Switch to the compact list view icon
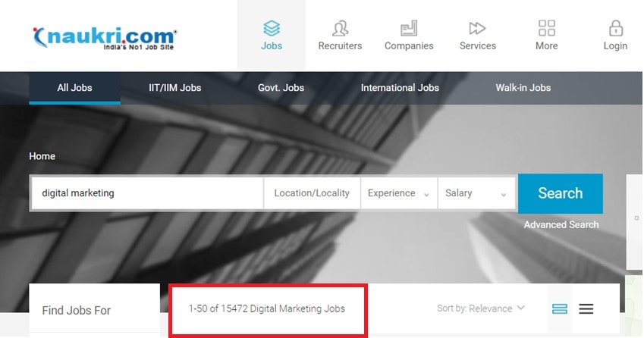 pyautogui.click(x=586, y=308)
